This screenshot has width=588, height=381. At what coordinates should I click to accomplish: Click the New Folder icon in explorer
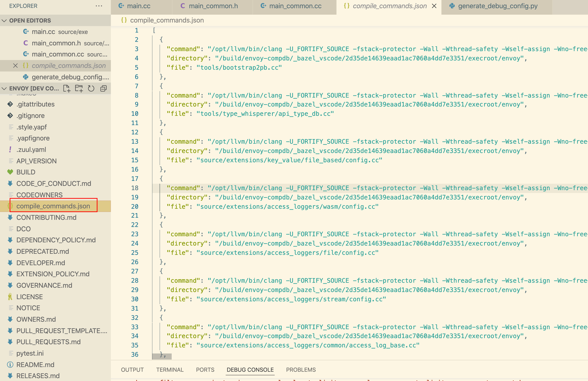coord(79,88)
